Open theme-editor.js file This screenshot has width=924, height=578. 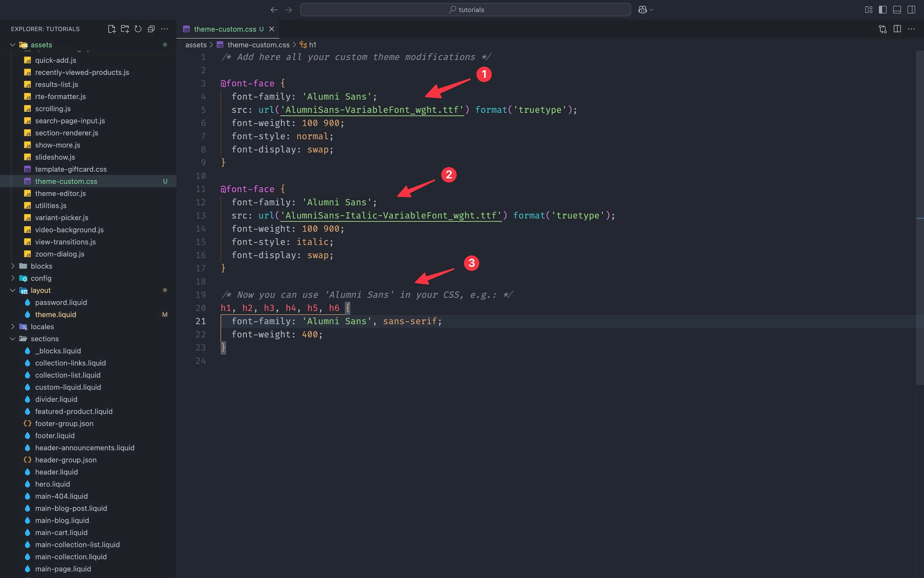(x=60, y=193)
